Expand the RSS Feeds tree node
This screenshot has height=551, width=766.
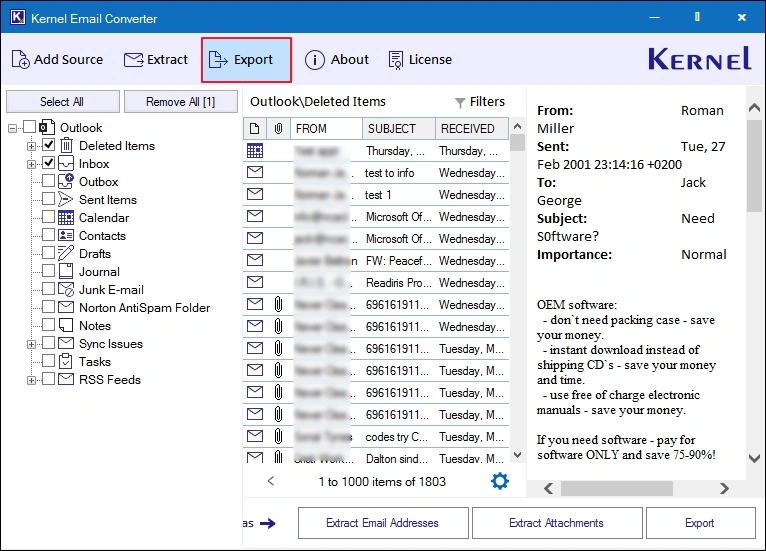click(x=31, y=380)
